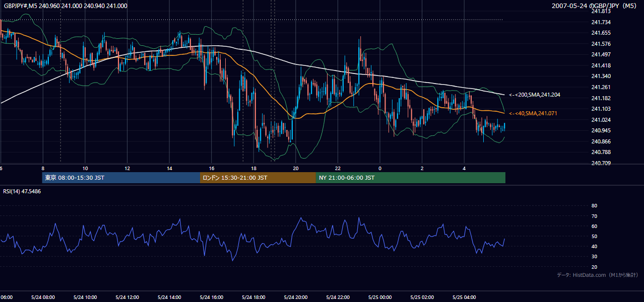Click the 241.655 price axis label

click(601, 33)
